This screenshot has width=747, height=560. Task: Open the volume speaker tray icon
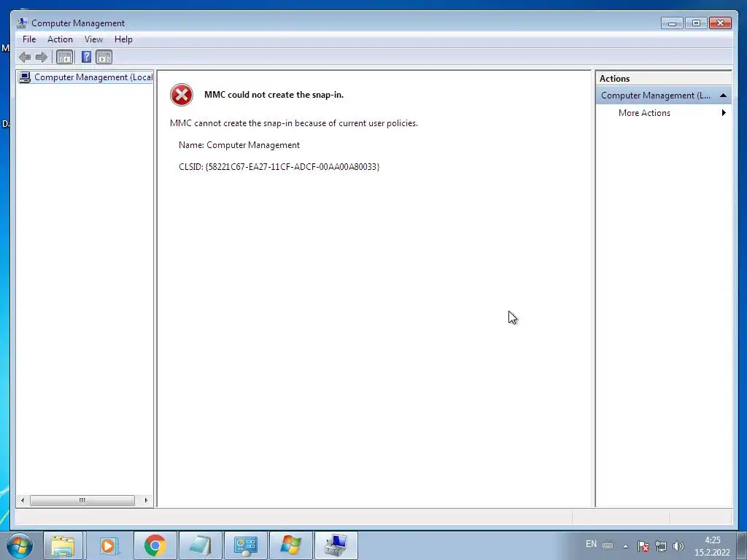pos(678,546)
